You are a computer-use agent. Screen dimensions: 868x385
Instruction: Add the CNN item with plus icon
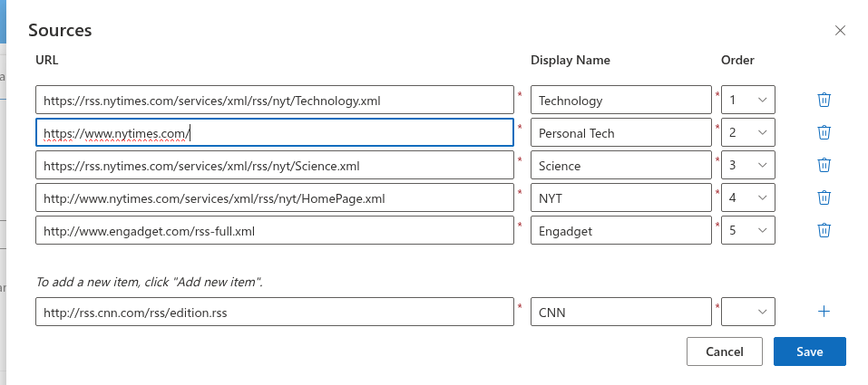[x=824, y=312]
